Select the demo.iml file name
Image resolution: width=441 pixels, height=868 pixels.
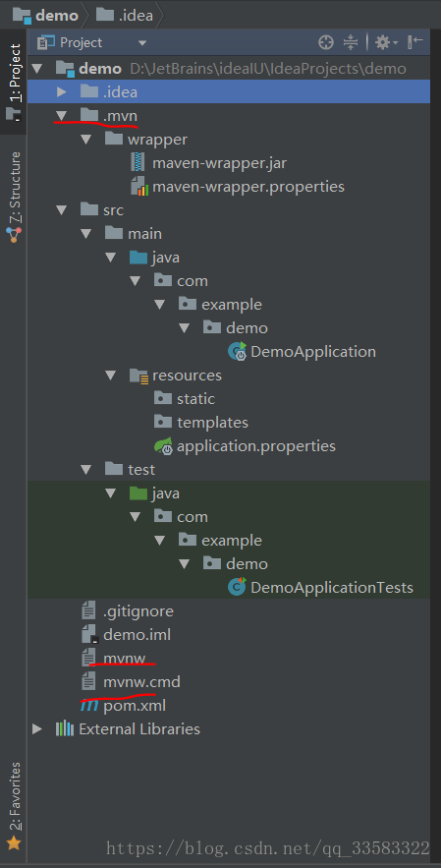(x=138, y=635)
